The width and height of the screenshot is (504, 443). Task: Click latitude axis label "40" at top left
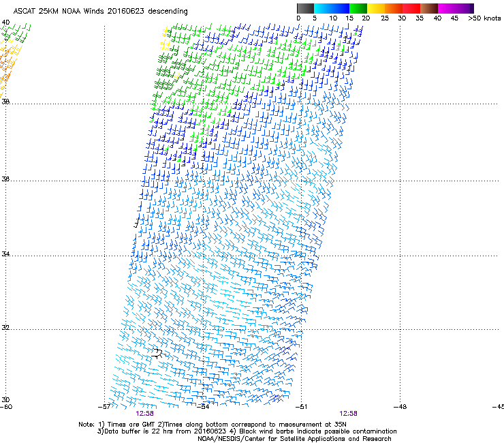point(5,22)
